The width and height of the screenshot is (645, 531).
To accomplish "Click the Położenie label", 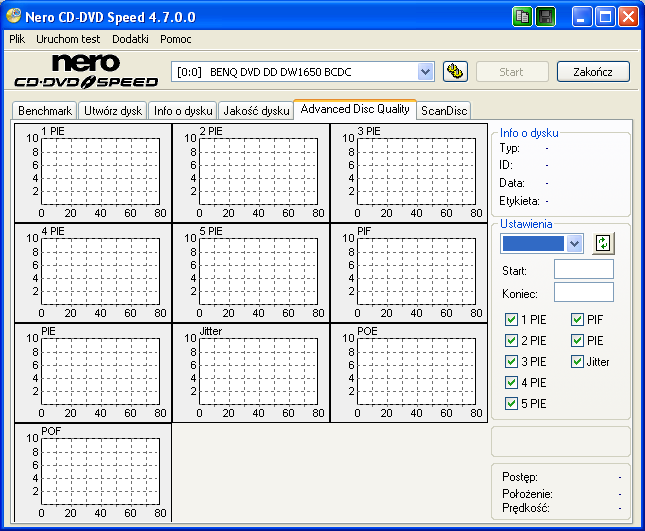I will [x=527, y=494].
